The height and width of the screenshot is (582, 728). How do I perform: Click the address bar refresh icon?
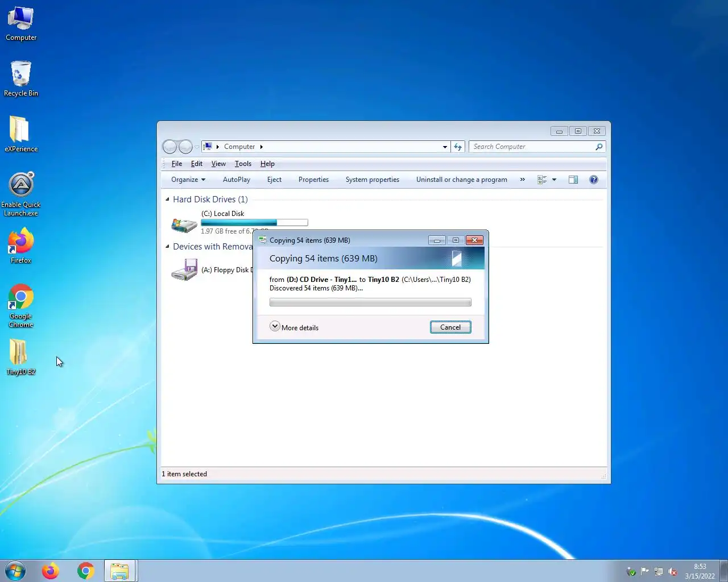458,147
